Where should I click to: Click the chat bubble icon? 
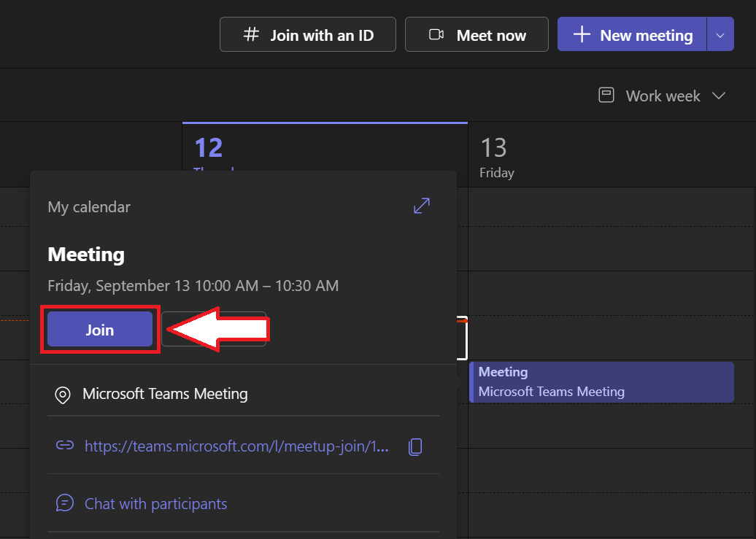point(64,503)
